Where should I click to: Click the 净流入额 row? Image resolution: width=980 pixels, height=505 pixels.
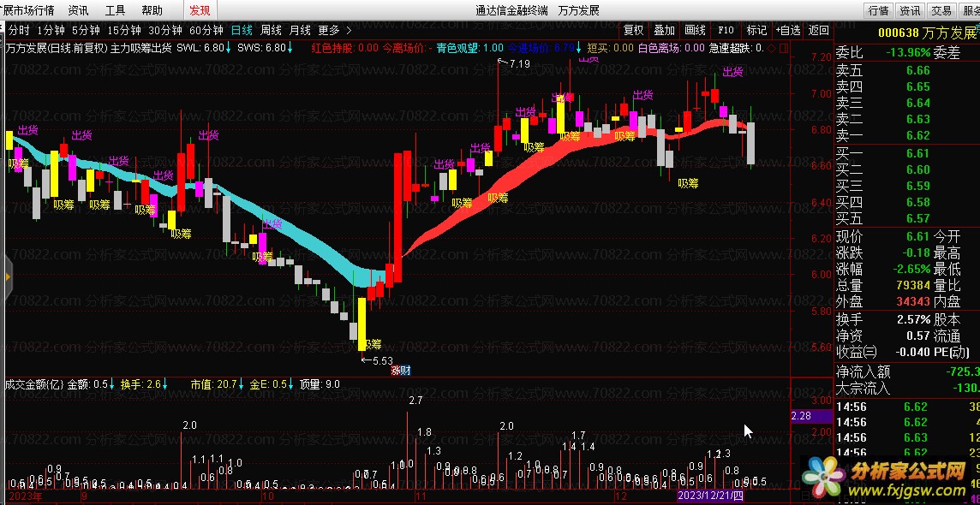point(907,372)
